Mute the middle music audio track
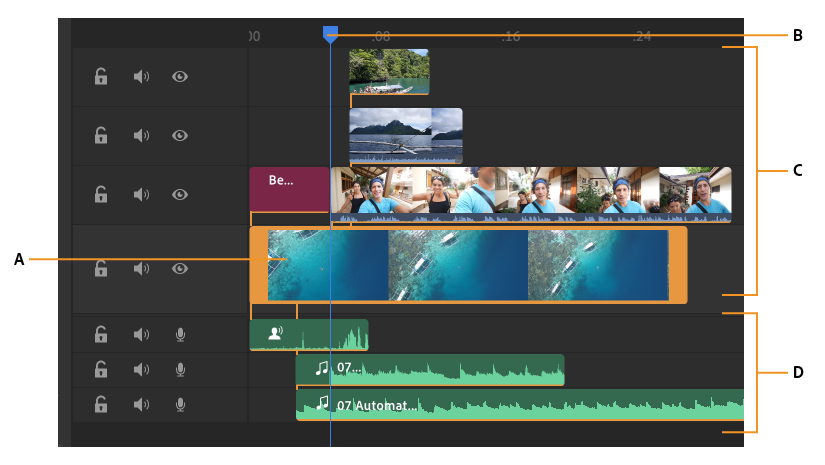 [x=141, y=370]
